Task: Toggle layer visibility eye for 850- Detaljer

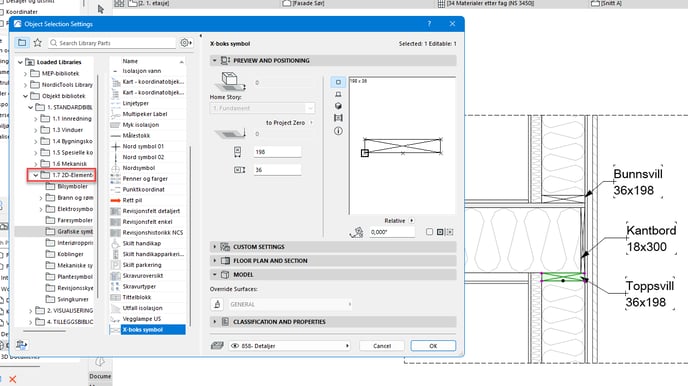Action: pos(235,346)
